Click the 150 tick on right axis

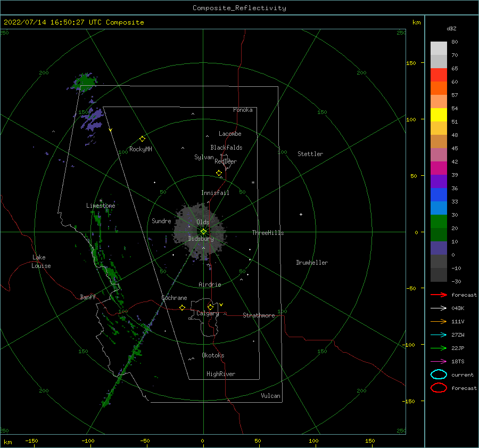[411, 63]
